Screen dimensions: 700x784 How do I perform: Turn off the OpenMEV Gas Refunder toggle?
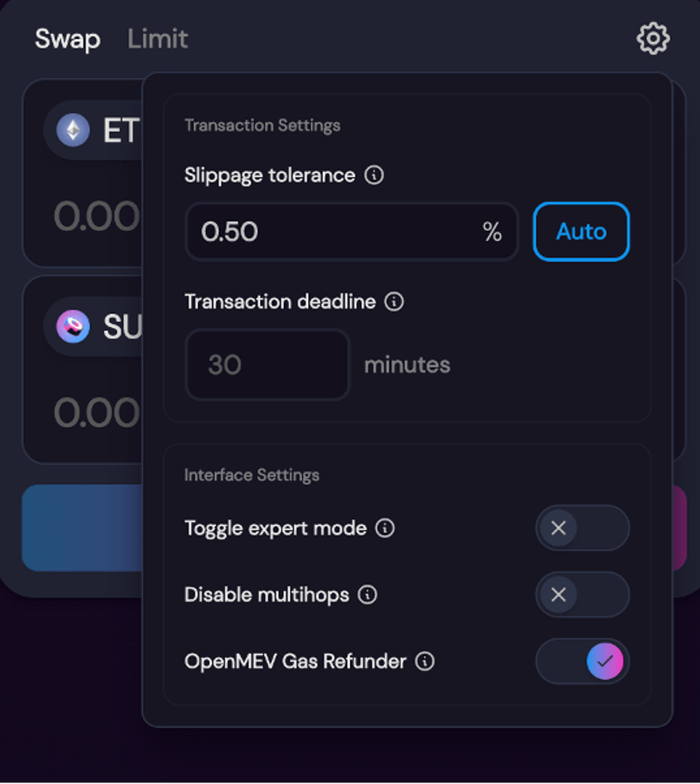pos(582,661)
